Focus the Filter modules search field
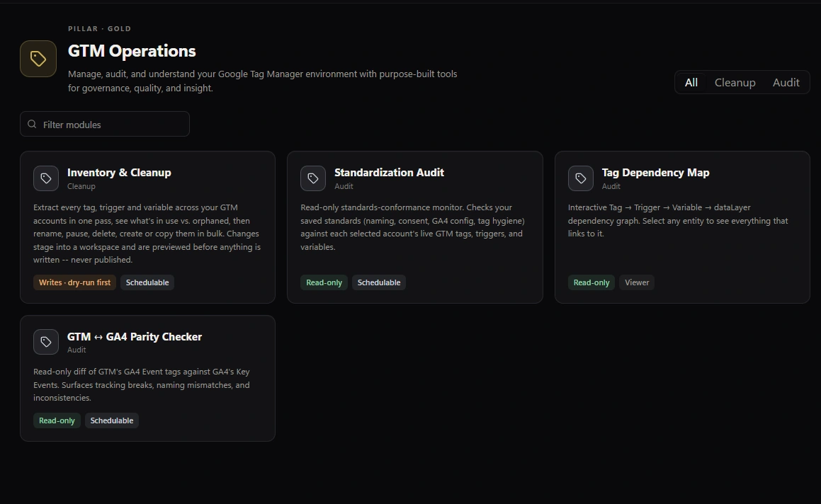This screenshot has width=821, height=504. click(105, 124)
